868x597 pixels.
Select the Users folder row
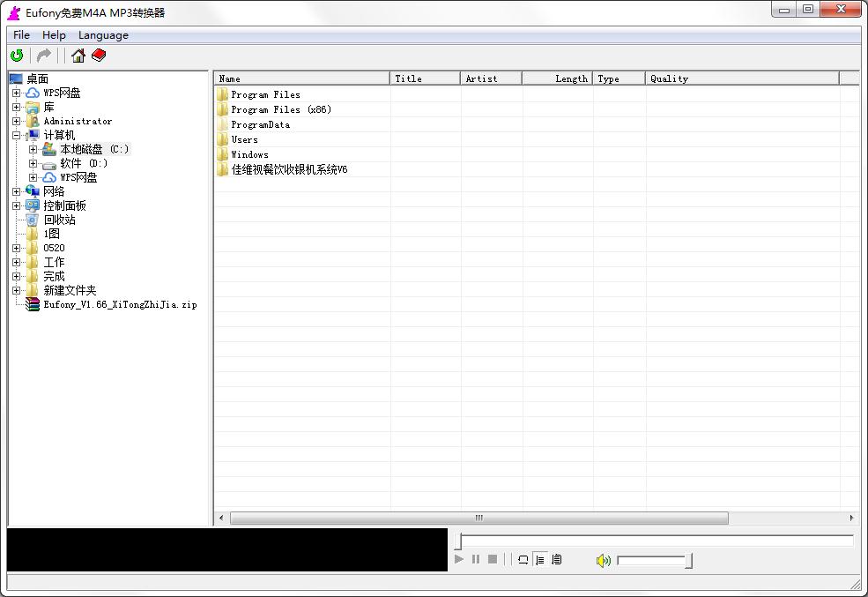pyautogui.click(x=244, y=139)
